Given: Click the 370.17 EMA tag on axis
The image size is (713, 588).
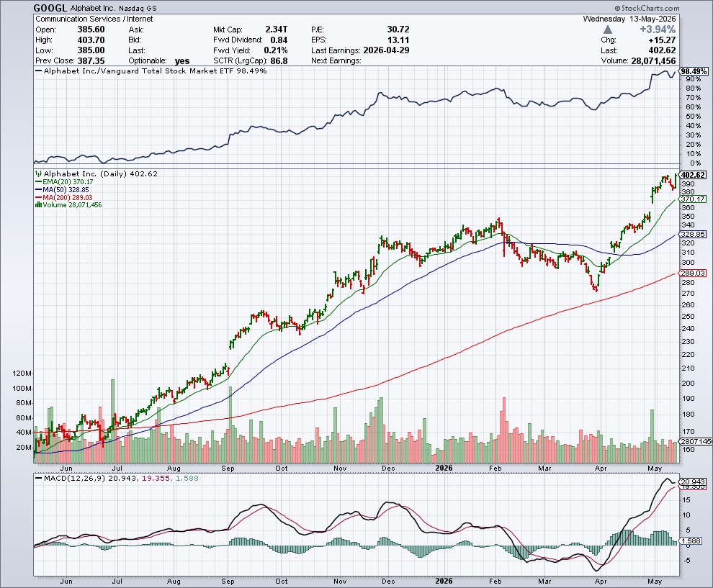Looking at the screenshot, I should 693,199.
